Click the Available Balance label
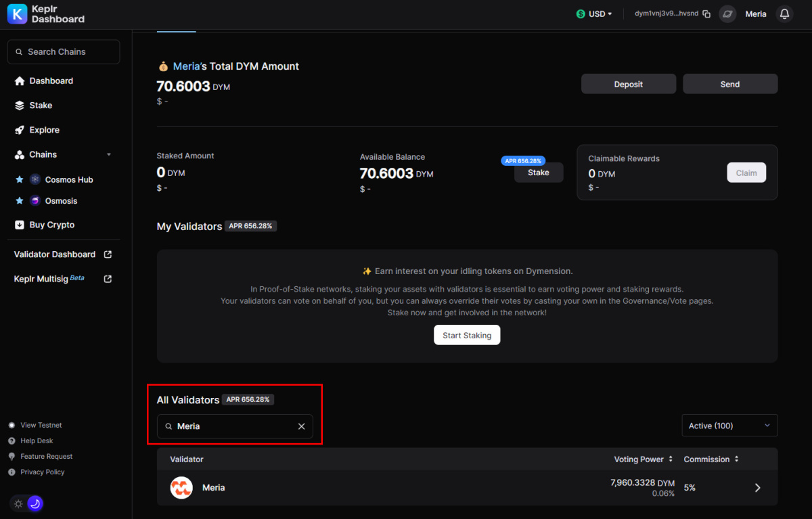Image resolution: width=812 pixels, height=519 pixels. [x=392, y=157]
